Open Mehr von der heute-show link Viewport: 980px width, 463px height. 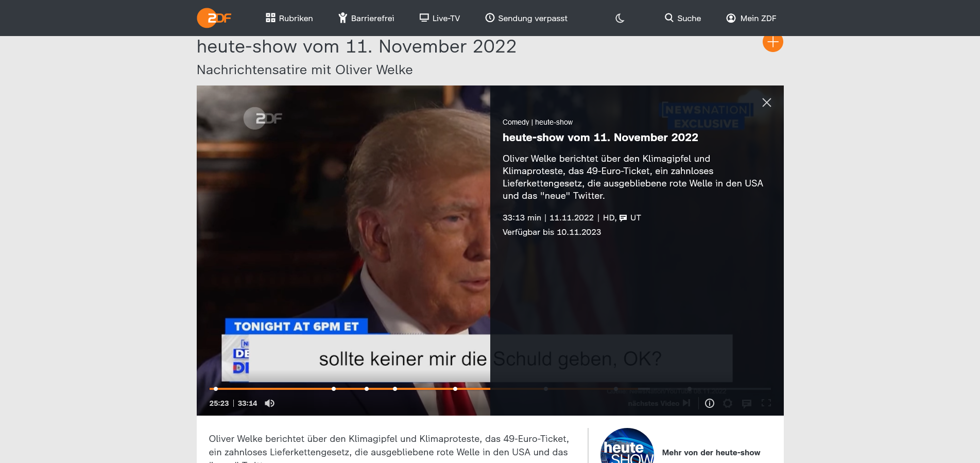(711, 453)
